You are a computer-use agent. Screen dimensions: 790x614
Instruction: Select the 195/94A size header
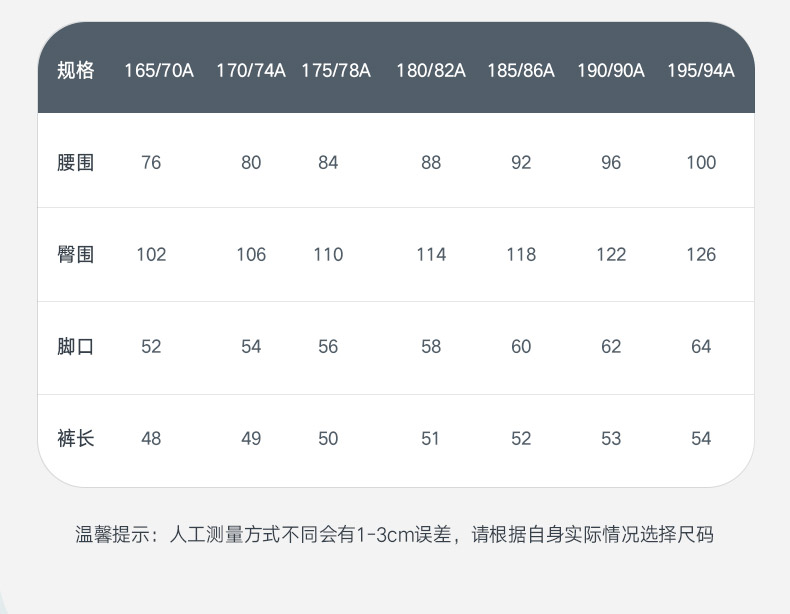click(x=701, y=71)
